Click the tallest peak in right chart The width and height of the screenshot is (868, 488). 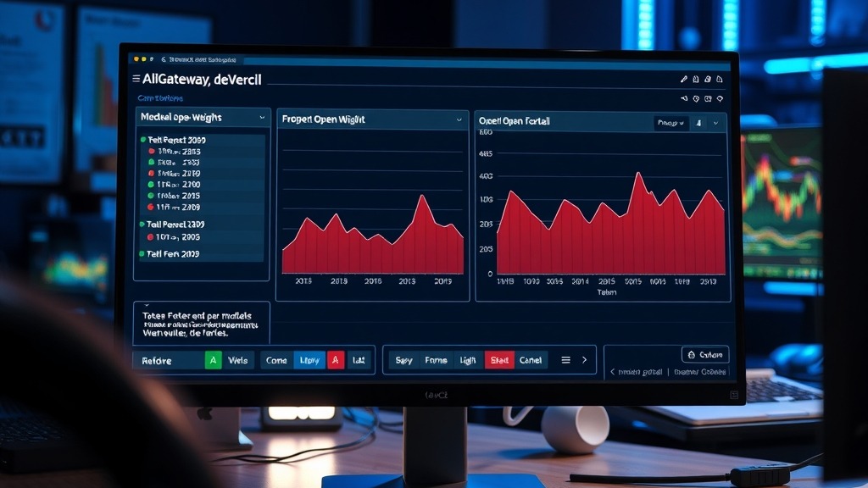click(638, 174)
